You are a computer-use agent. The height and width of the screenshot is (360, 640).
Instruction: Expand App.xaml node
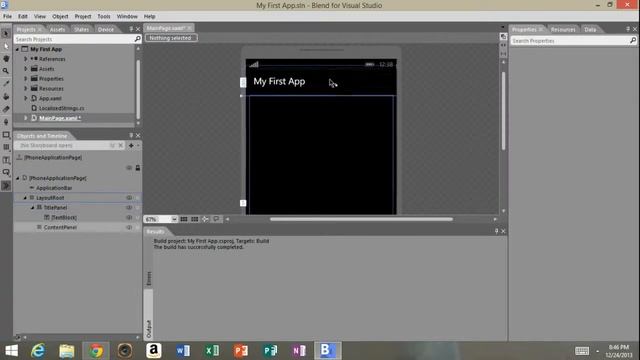pos(26,98)
